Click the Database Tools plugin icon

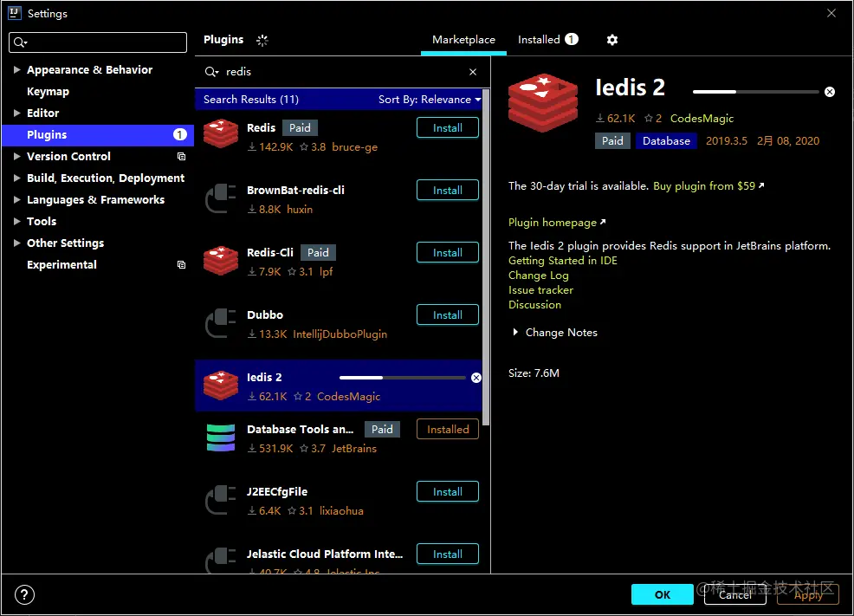point(221,438)
